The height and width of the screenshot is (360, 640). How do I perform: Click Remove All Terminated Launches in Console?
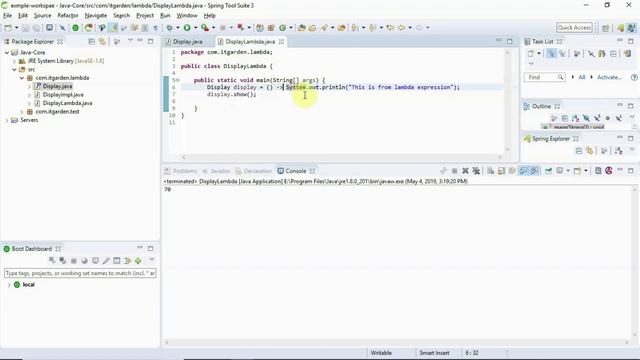coord(476,171)
